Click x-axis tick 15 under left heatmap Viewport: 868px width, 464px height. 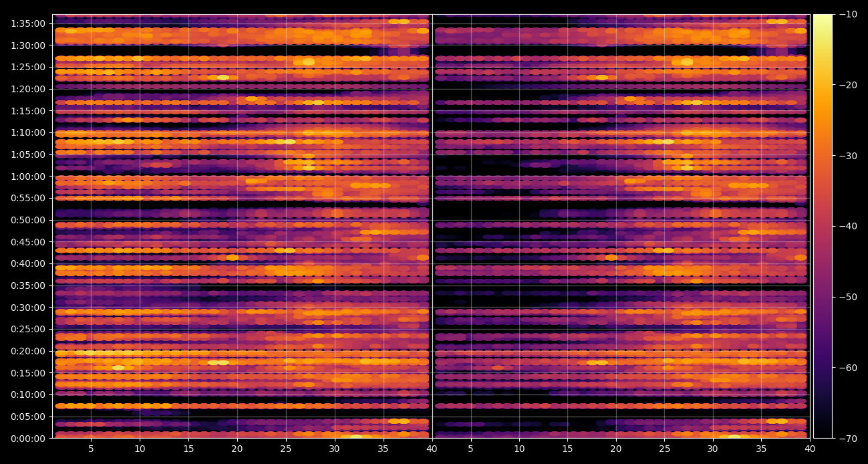point(188,449)
